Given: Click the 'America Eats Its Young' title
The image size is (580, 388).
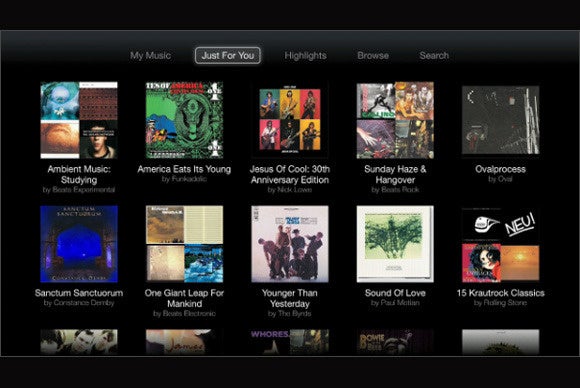Looking at the screenshot, I should pos(184,169).
